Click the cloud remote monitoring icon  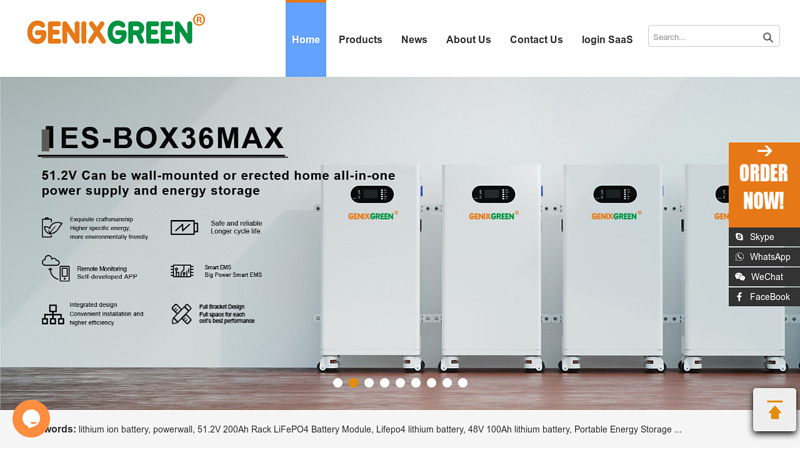tap(56, 268)
